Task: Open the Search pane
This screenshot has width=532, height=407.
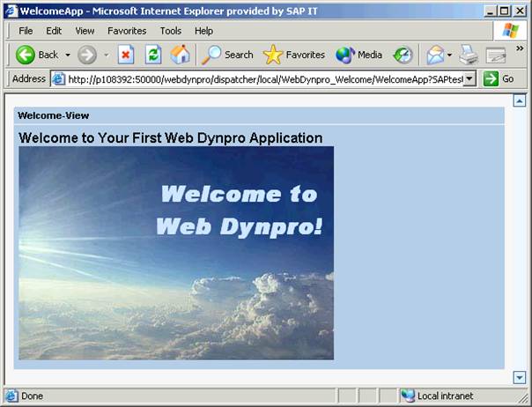Action: click(227, 55)
